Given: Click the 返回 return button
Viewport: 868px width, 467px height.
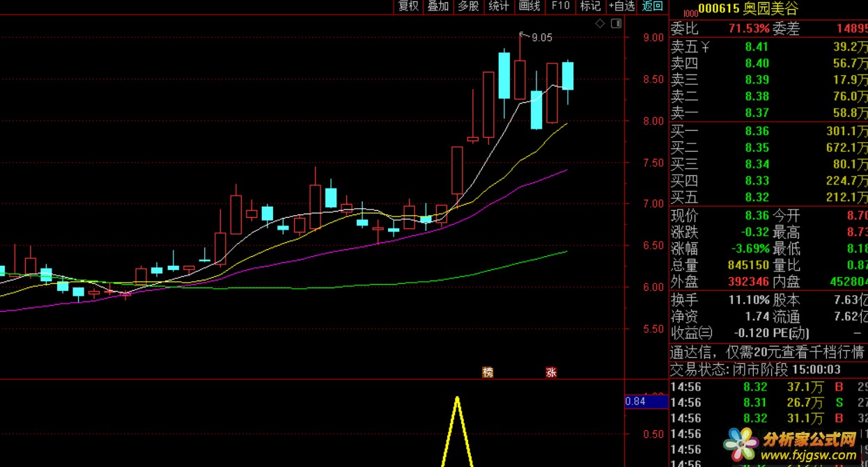Looking at the screenshot, I should click(653, 6).
